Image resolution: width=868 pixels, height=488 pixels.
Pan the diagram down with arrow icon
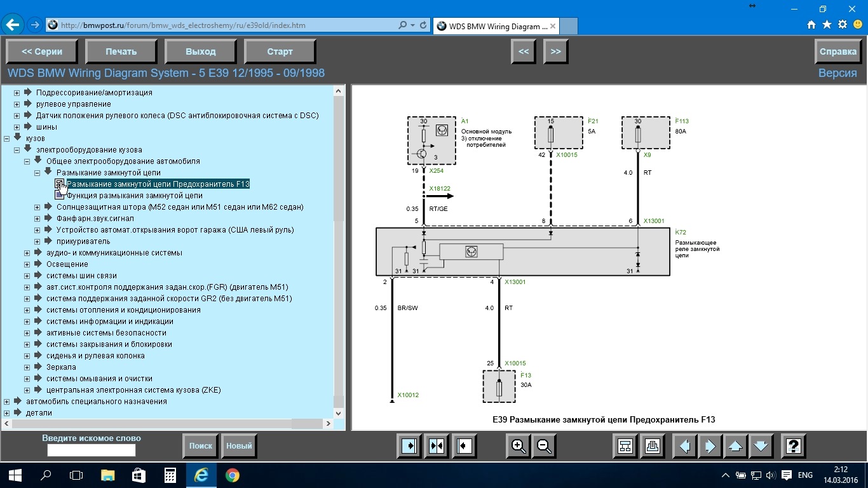pos(761,446)
